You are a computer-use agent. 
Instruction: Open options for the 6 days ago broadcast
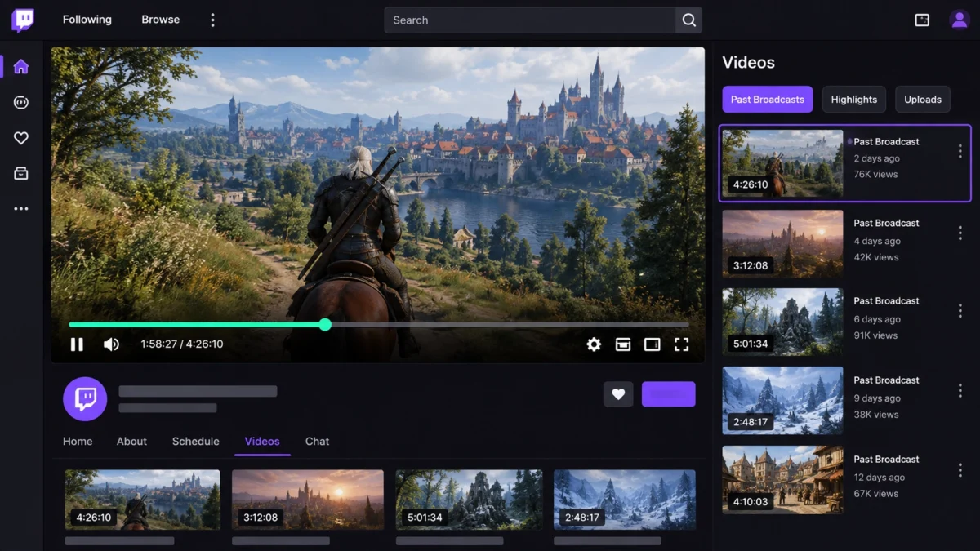tap(960, 311)
